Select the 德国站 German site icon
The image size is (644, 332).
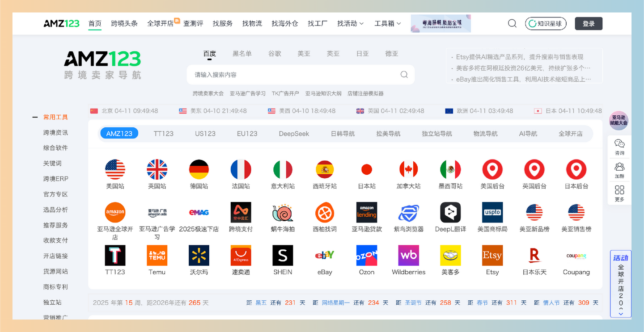click(199, 168)
